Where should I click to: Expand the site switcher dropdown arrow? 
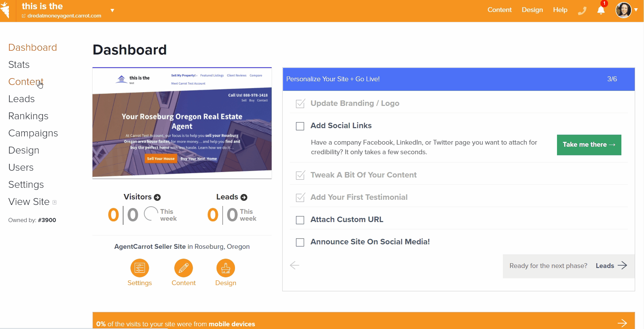coord(112,11)
